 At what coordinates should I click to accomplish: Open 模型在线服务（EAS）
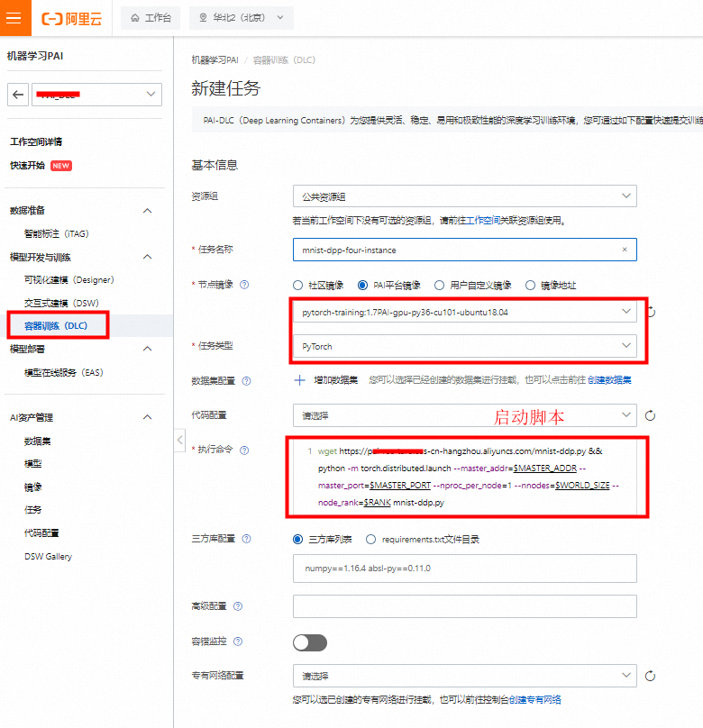pyautogui.click(x=64, y=372)
